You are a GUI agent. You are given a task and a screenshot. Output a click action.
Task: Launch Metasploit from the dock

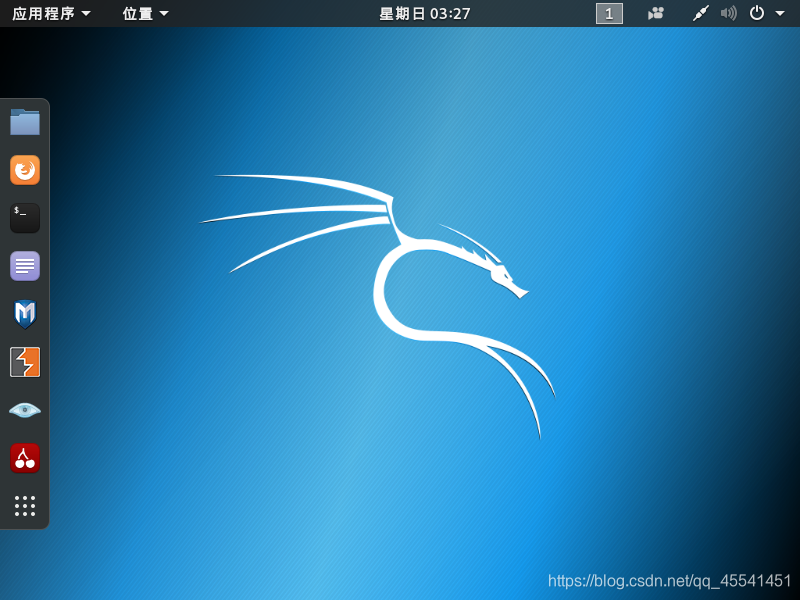tap(25, 314)
